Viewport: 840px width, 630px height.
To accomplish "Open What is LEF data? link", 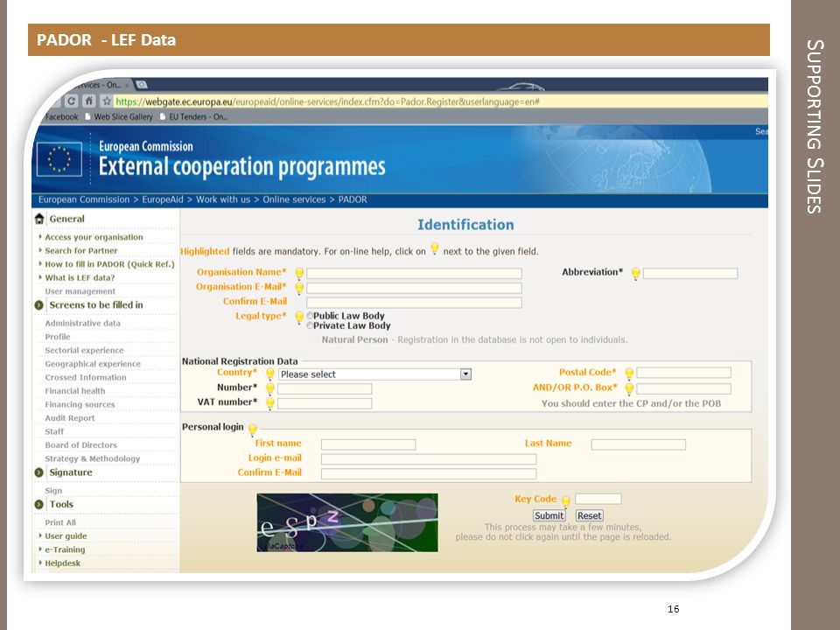I will pos(80,277).
